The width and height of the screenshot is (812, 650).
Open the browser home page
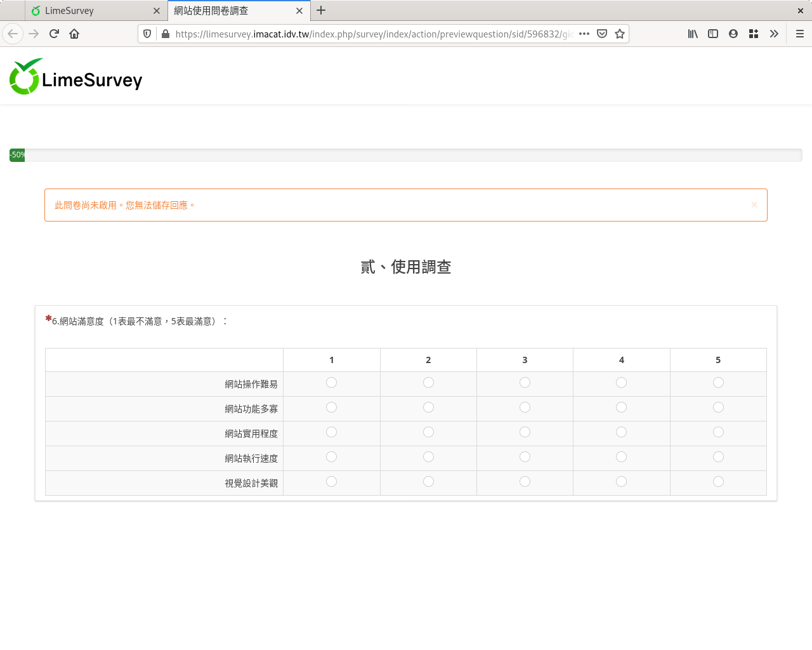74,34
